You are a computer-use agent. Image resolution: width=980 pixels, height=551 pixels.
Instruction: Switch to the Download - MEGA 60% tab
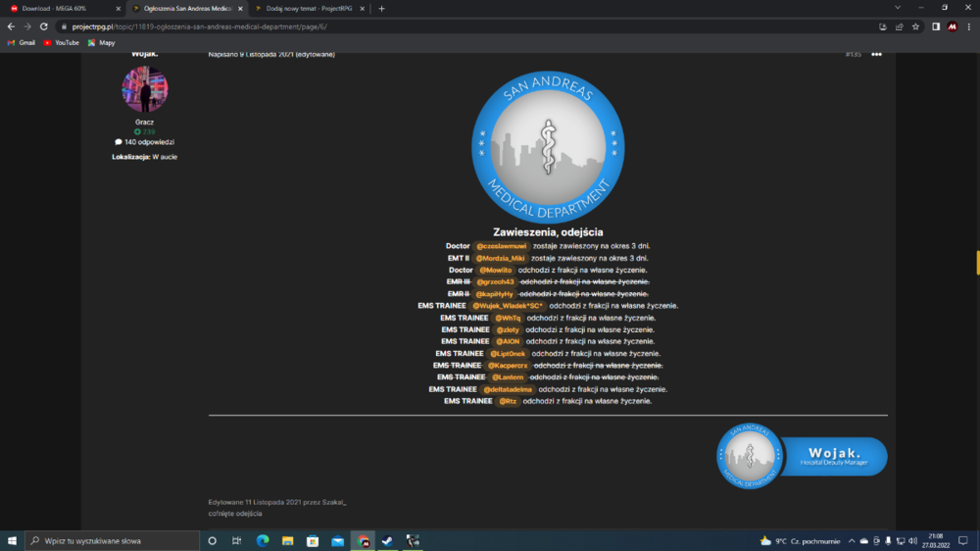(x=63, y=9)
